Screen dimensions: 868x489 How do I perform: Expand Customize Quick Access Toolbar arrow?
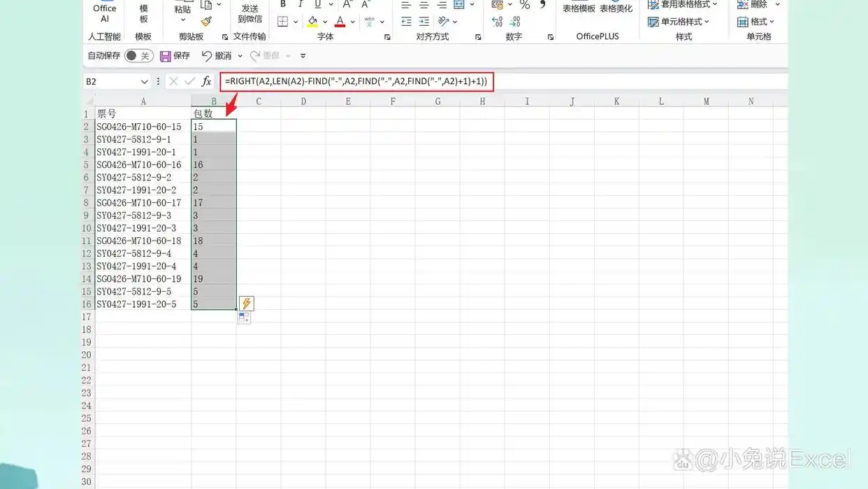(303, 56)
